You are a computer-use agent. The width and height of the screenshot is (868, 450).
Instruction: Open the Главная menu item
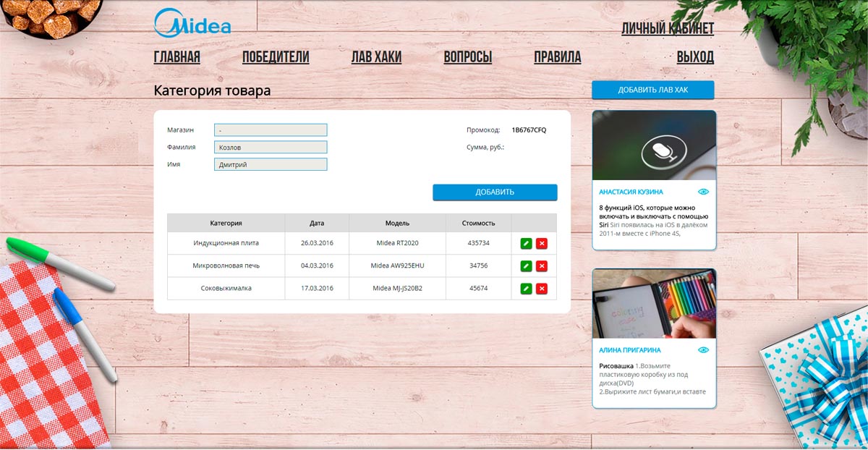177,57
